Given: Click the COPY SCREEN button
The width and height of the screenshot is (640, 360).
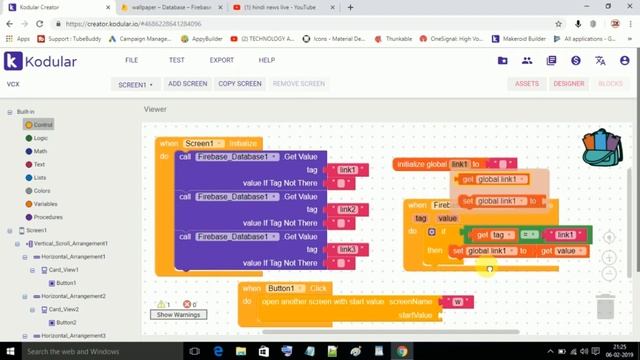Looking at the screenshot, I should (x=240, y=84).
